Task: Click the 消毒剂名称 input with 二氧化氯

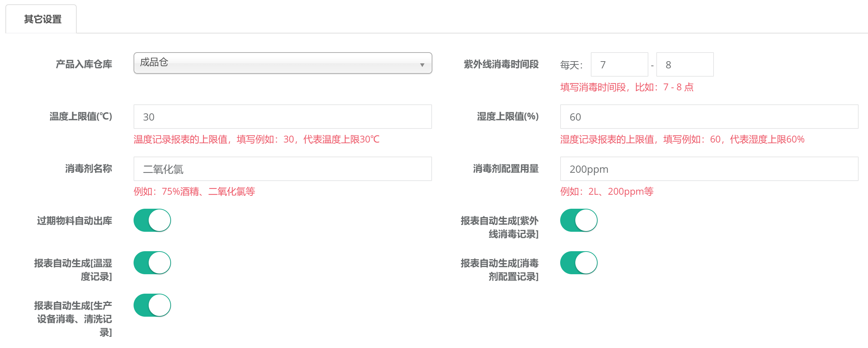Action: click(x=282, y=169)
